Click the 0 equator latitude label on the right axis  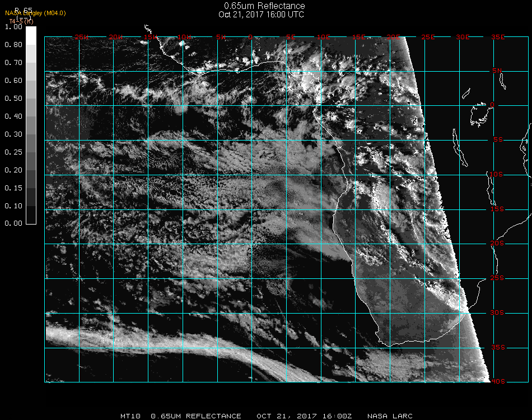pyautogui.click(x=492, y=105)
